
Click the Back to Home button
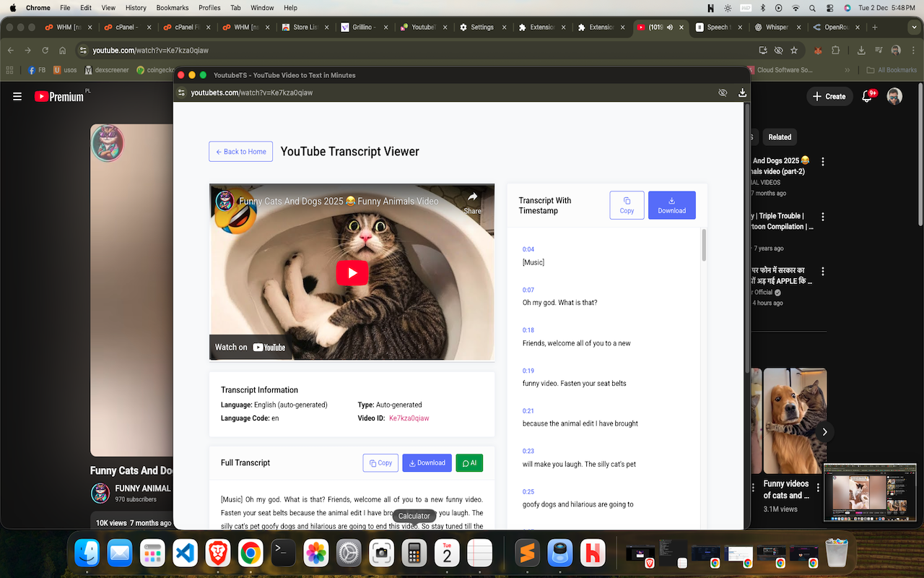(240, 151)
